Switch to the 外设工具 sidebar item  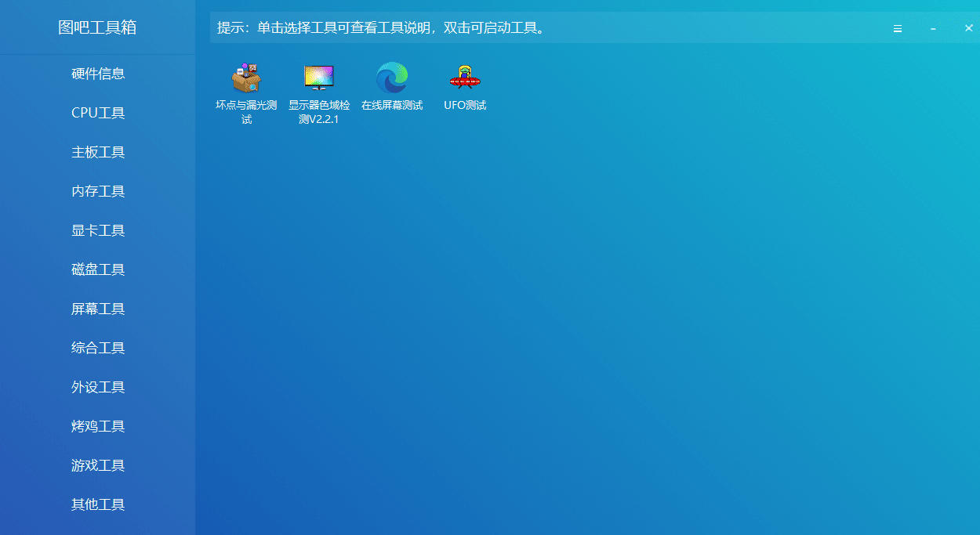click(98, 387)
